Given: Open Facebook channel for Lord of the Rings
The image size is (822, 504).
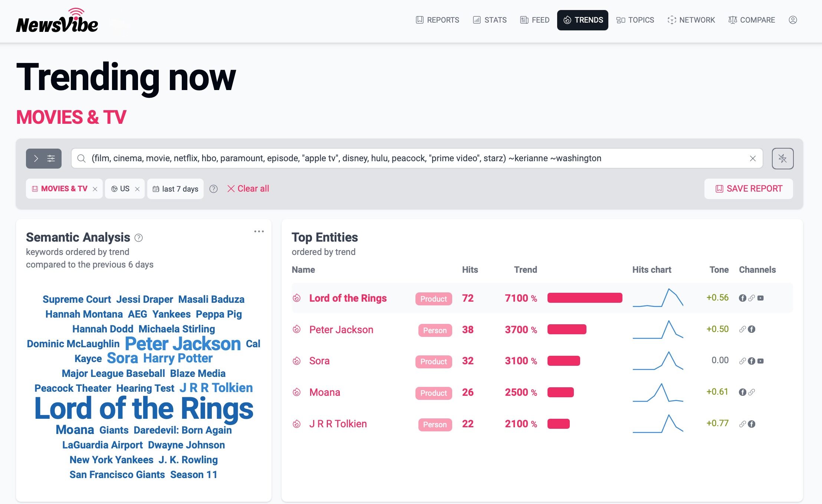Looking at the screenshot, I should tap(743, 298).
